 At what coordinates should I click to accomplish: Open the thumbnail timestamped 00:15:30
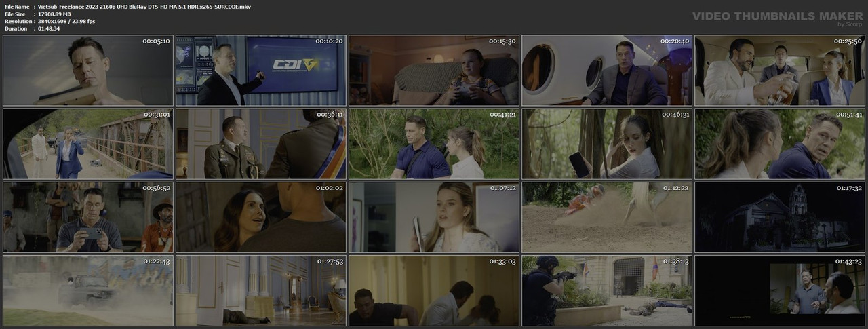click(434, 71)
